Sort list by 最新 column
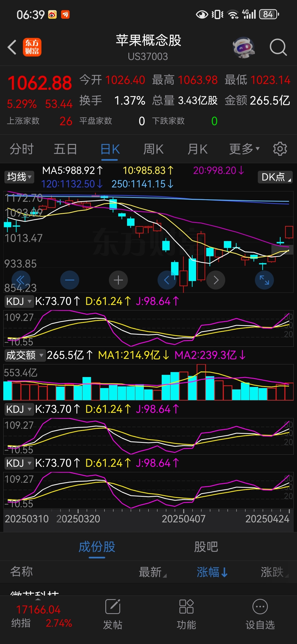 coord(153,572)
